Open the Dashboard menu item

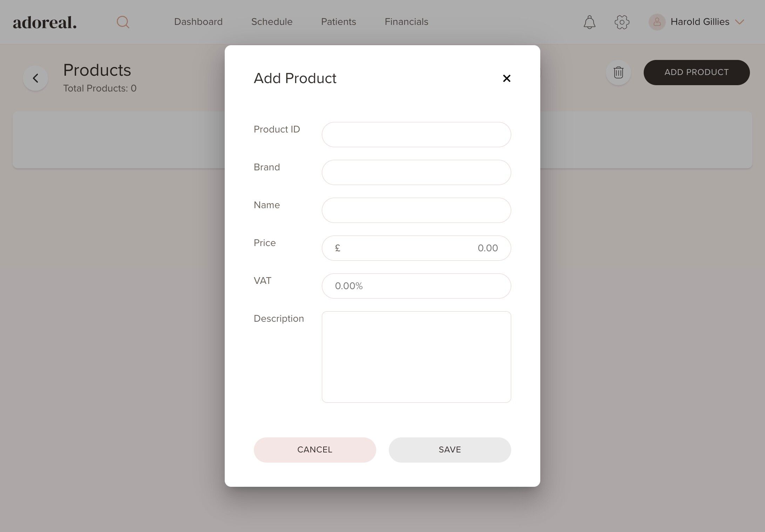click(x=198, y=22)
